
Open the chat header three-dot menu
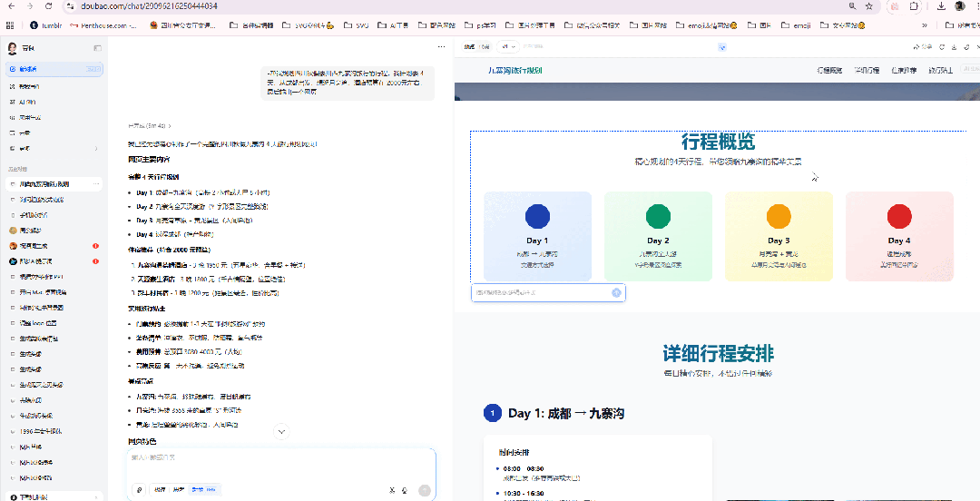pyautogui.click(x=441, y=47)
